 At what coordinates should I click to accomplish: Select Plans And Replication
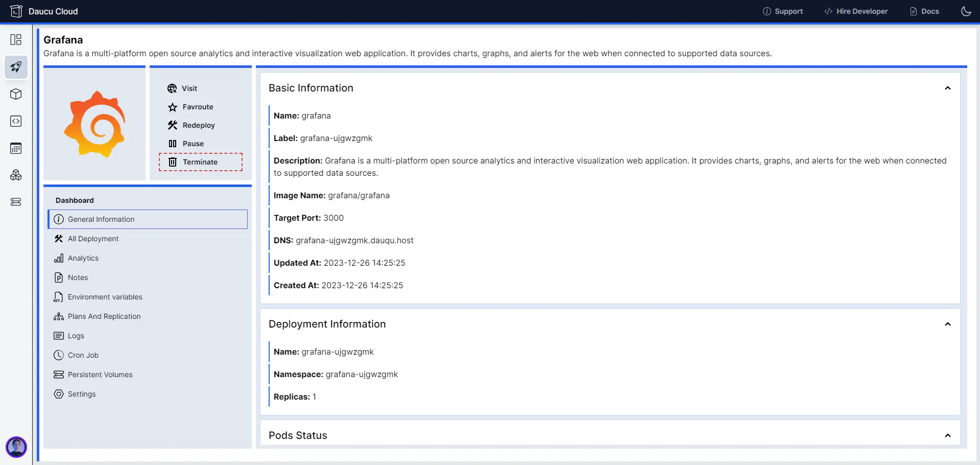pos(148,316)
